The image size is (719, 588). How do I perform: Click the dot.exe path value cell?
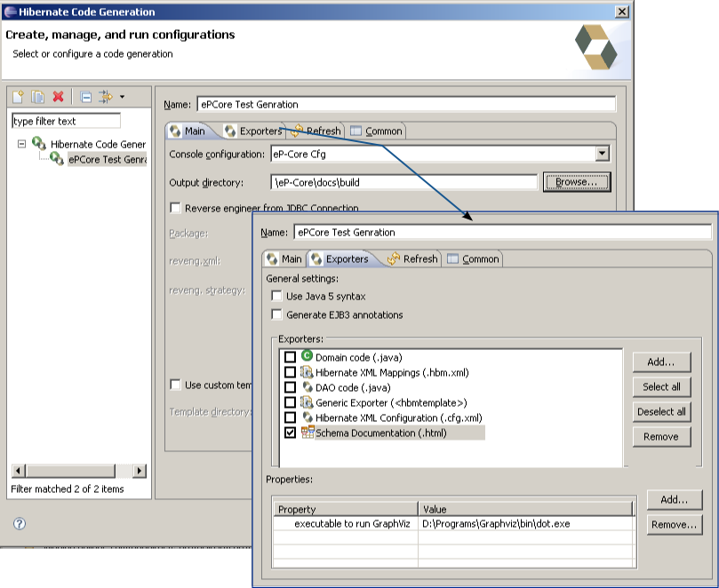[x=526, y=524]
